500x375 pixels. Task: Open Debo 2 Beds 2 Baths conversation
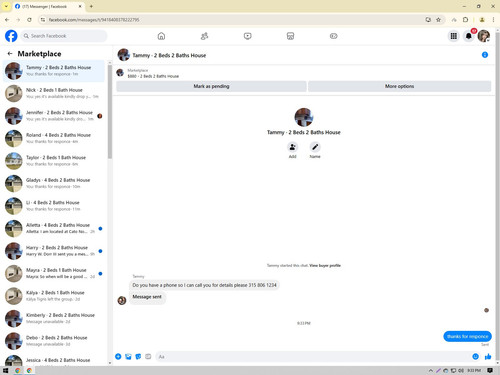pos(54,341)
